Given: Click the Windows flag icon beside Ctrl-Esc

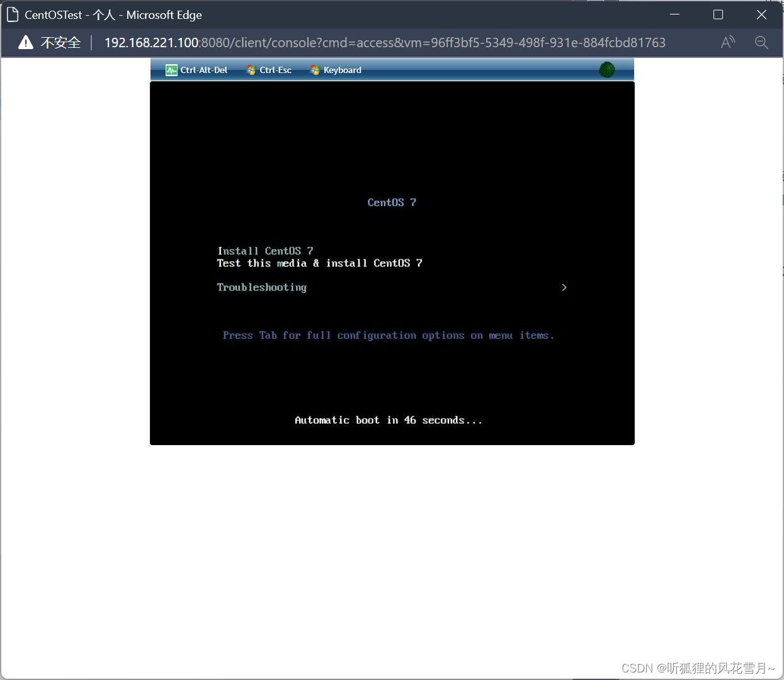Looking at the screenshot, I should tap(251, 70).
